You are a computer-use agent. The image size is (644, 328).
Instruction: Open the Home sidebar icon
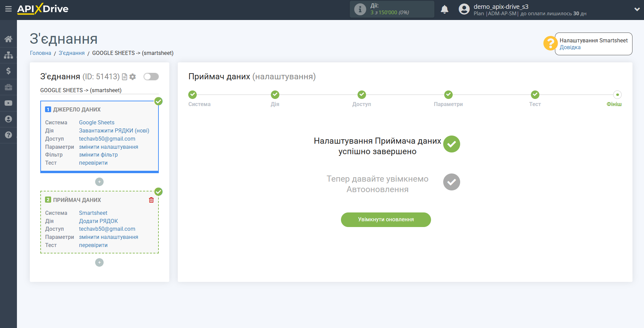click(x=8, y=39)
